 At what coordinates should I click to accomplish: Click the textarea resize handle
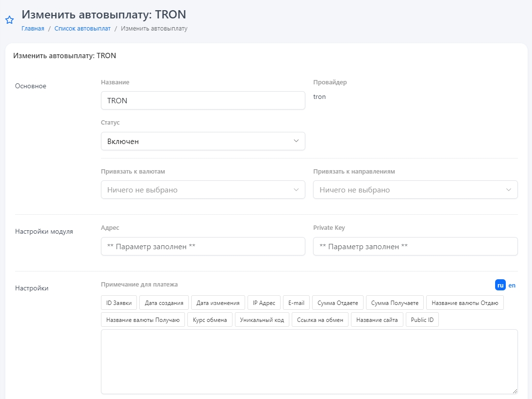tap(515, 391)
